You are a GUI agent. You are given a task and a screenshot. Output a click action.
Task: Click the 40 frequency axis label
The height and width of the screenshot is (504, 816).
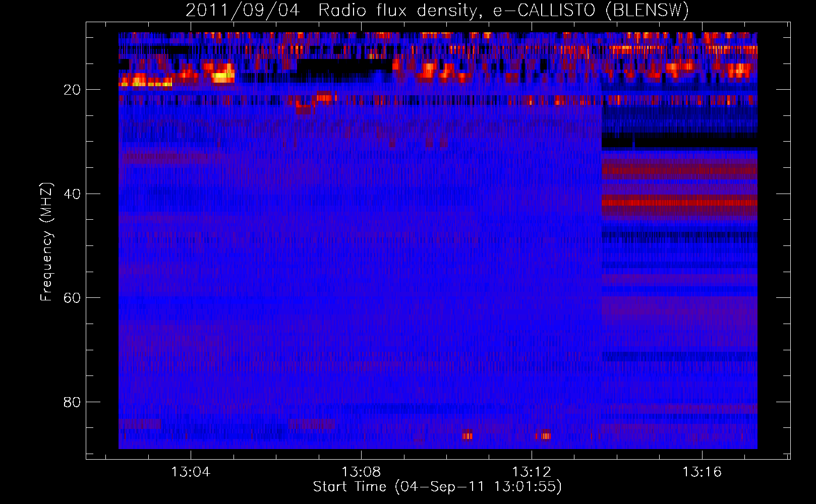(x=72, y=194)
